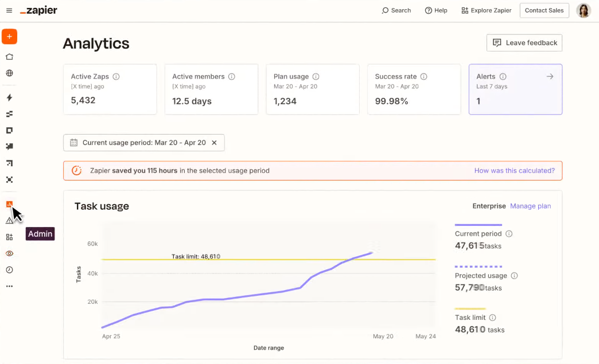The width and height of the screenshot is (599, 364).
Task: Open the Plan usage card
Action: pos(313,89)
